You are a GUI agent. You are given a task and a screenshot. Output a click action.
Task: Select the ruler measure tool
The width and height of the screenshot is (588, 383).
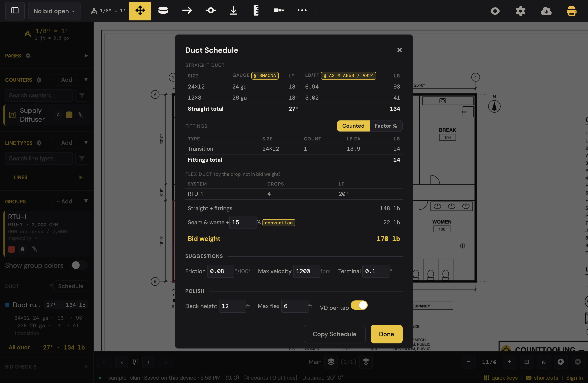(256, 11)
